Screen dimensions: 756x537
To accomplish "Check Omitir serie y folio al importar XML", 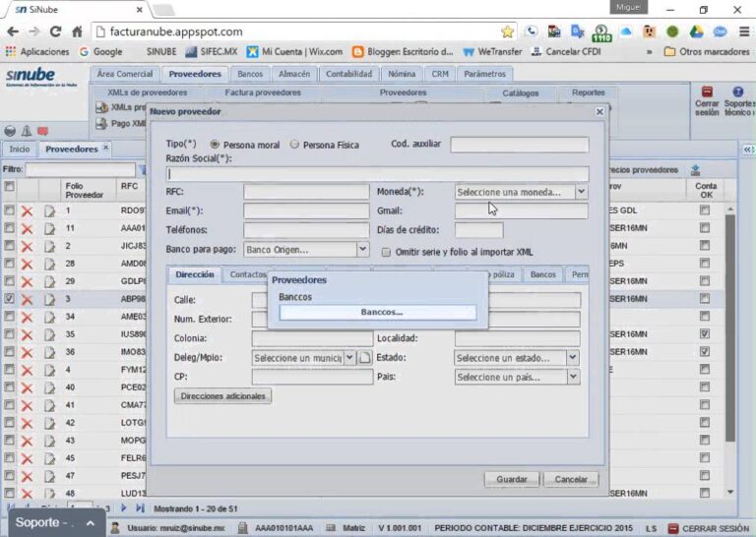I will [x=386, y=252].
